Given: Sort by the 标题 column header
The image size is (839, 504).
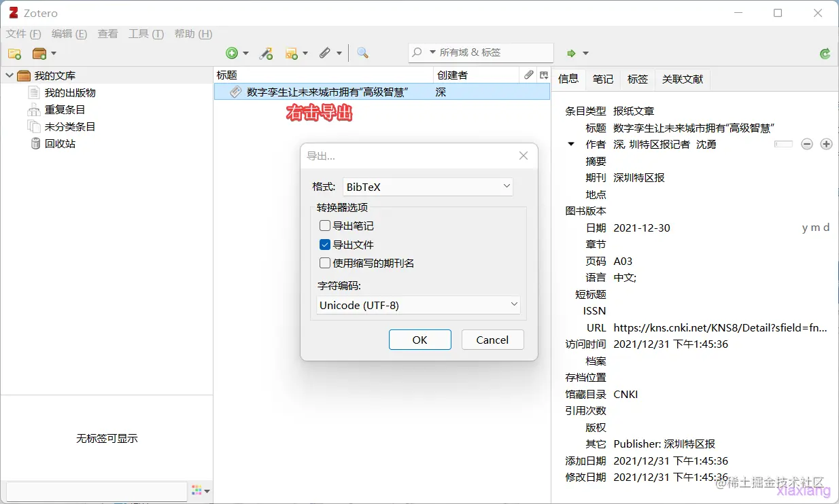Looking at the screenshot, I should tap(324, 75).
